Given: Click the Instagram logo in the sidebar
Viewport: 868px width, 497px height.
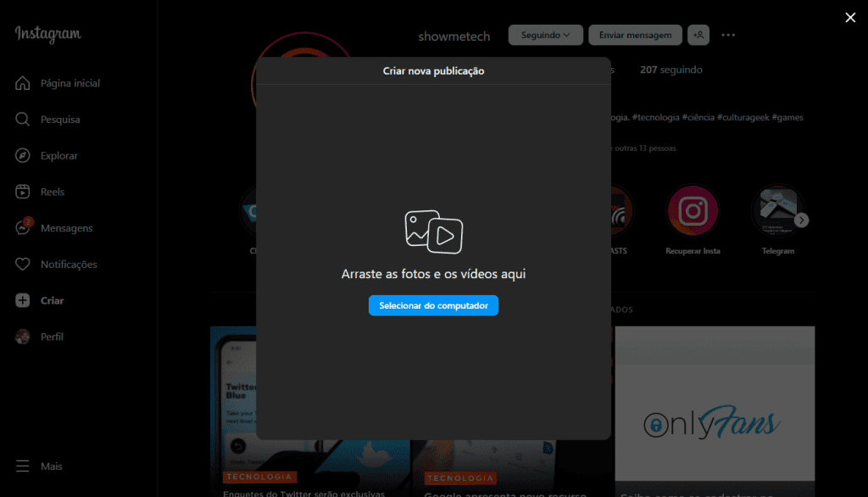Looking at the screenshot, I should 48,35.
